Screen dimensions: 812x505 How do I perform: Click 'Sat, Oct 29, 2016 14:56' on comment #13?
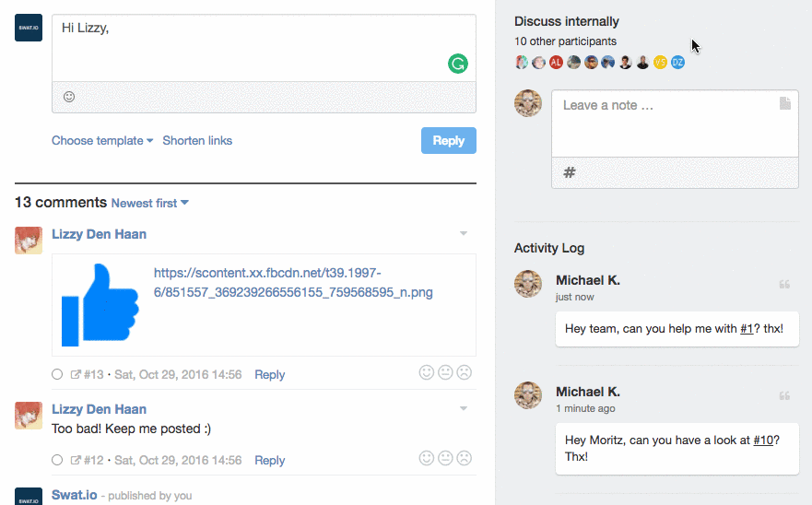[178, 374]
